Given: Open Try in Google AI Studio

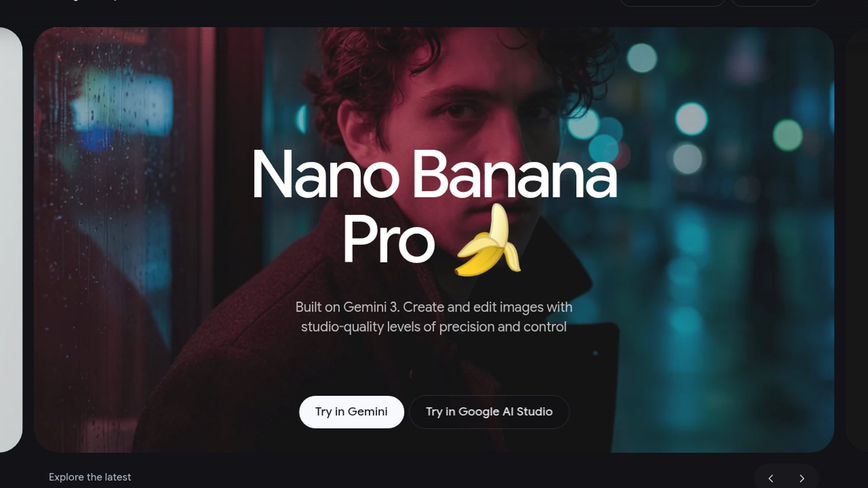Looking at the screenshot, I should [x=489, y=412].
